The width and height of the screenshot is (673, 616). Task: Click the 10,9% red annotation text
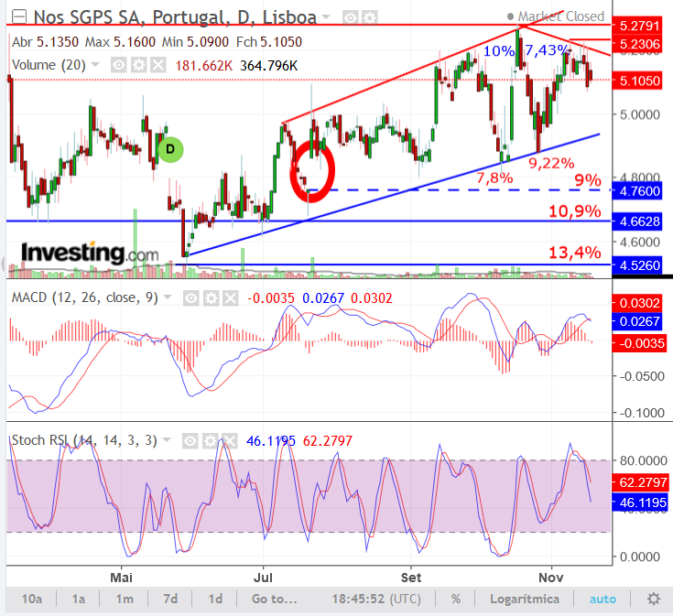pyautogui.click(x=575, y=211)
